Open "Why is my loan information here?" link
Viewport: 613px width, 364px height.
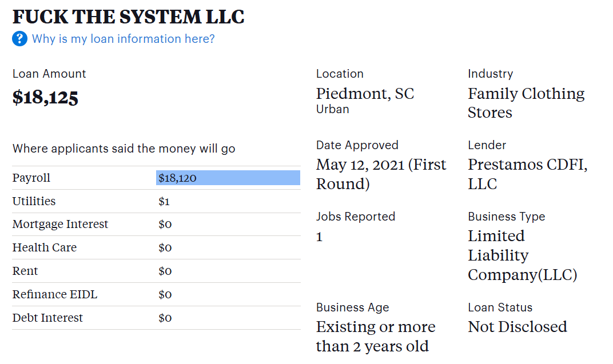click(x=123, y=39)
